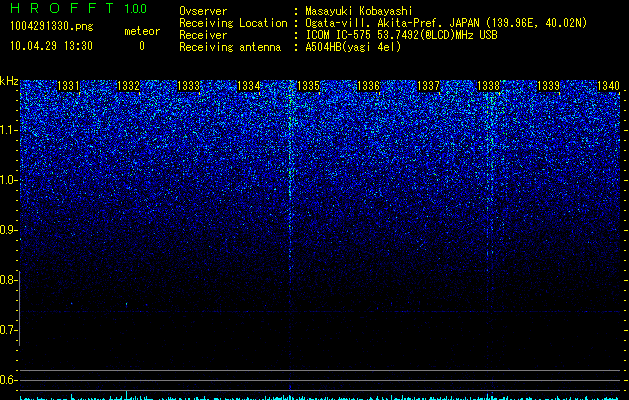
Task: Click the Receiving antenna label
Action: coord(230,47)
